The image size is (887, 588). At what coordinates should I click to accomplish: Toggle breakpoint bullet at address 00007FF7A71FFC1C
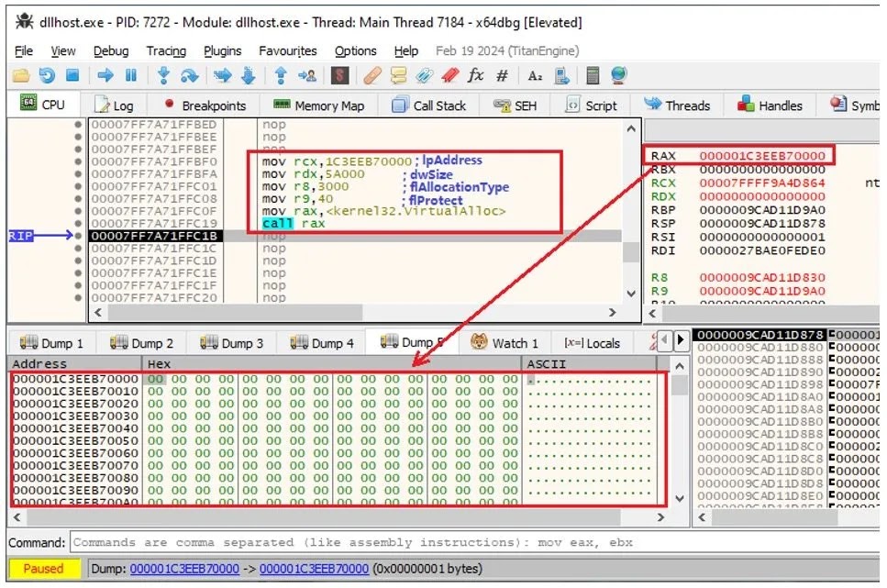tap(78, 249)
